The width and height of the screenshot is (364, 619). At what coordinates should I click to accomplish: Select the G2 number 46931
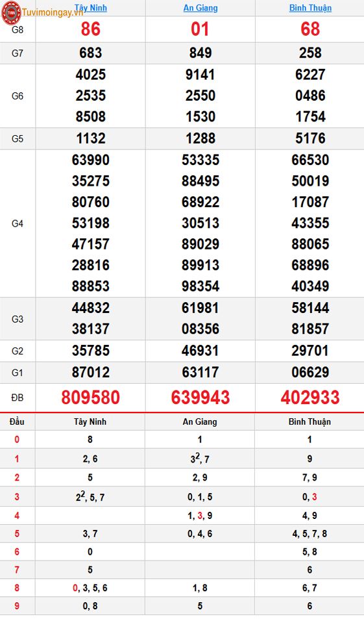[200, 351]
